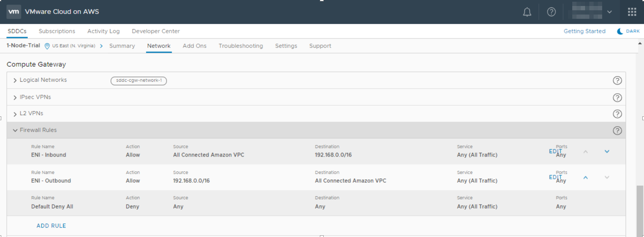Move ENI - Outbound rule up
644x237 pixels.
(585, 177)
